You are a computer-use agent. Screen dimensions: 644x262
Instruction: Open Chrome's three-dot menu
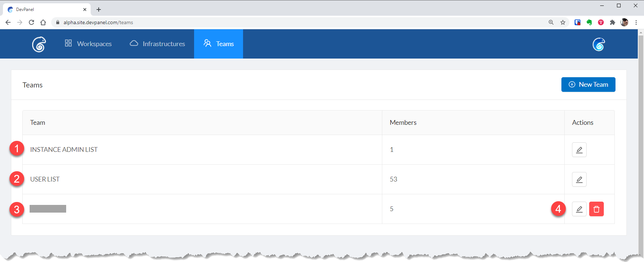click(636, 22)
